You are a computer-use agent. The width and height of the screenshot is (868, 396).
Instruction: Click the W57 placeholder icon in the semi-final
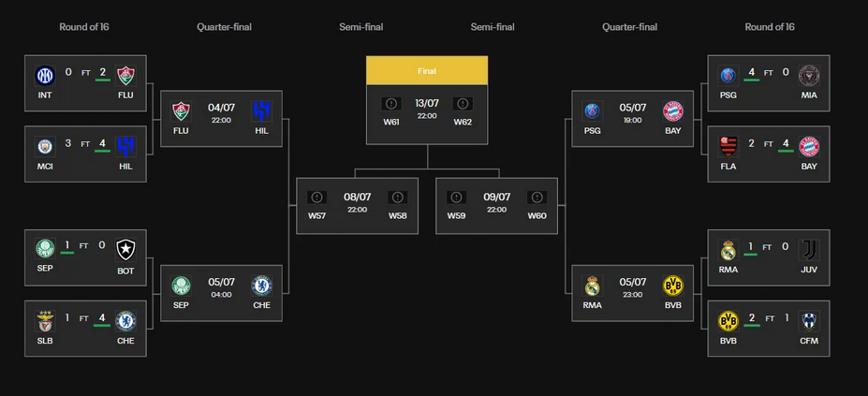(316, 198)
